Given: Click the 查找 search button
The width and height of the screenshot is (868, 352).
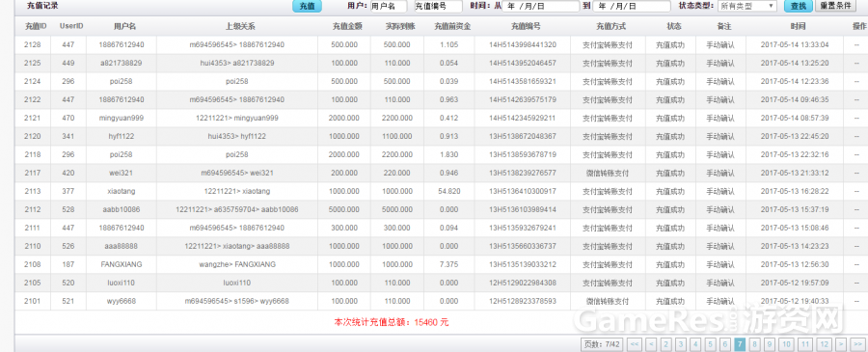Looking at the screenshot, I should point(799,6).
